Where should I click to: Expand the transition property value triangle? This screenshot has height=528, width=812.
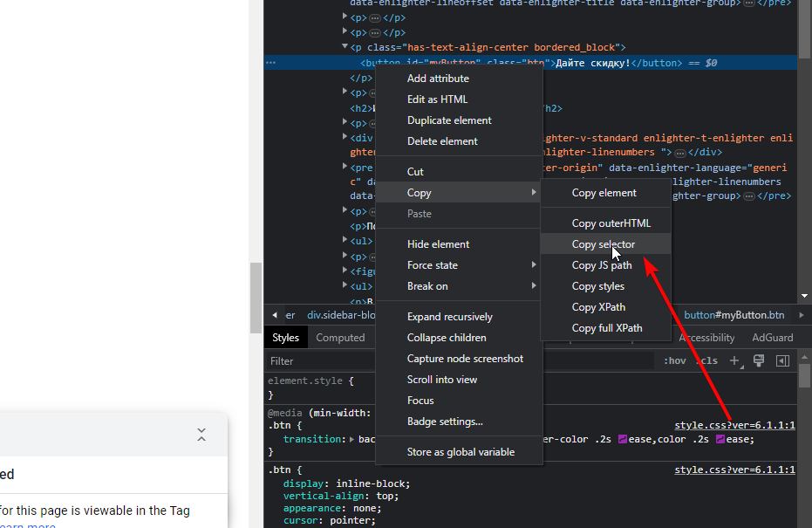point(351,439)
